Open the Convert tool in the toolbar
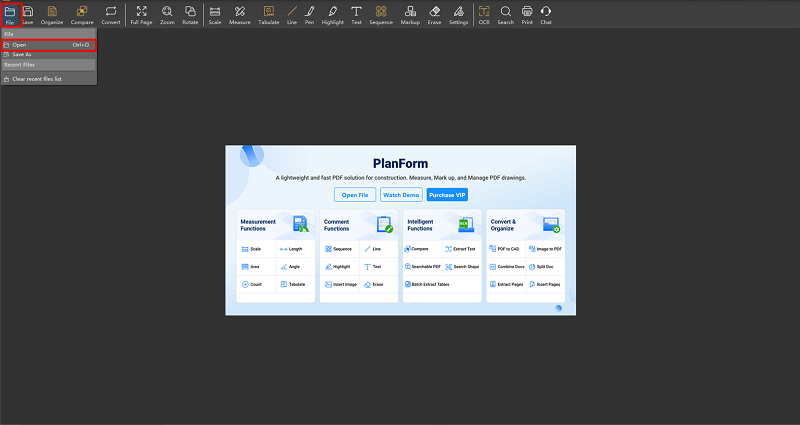The height and width of the screenshot is (425, 800). pyautogui.click(x=111, y=15)
